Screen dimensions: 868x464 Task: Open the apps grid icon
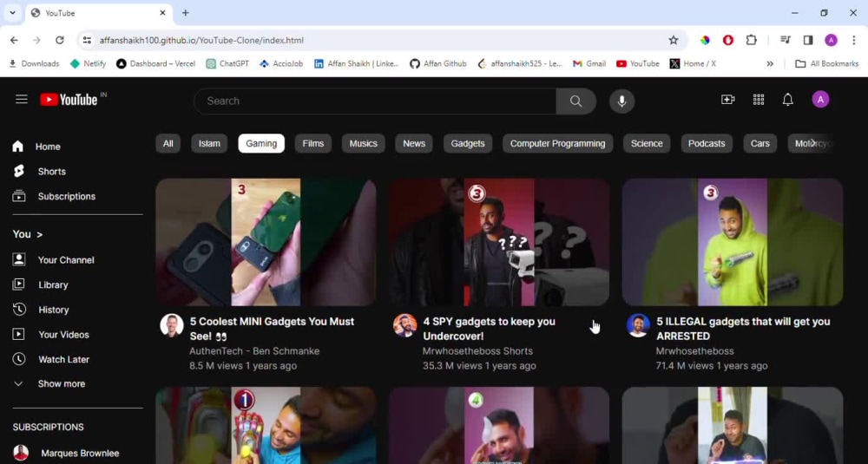tap(759, 100)
